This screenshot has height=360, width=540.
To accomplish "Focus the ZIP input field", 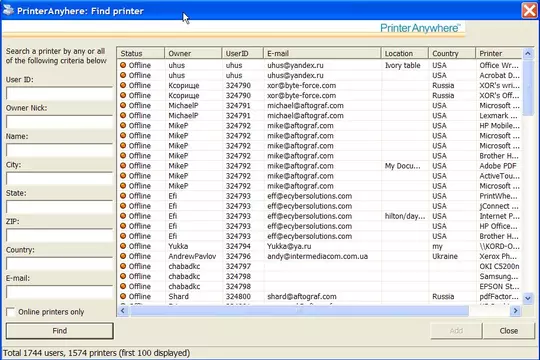I will click(x=59, y=235).
